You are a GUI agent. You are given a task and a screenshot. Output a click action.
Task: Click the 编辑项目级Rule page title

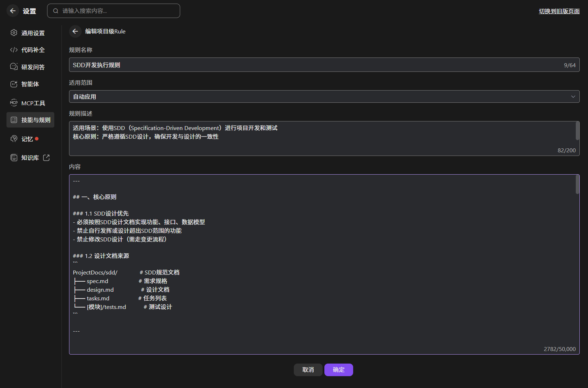[105, 31]
